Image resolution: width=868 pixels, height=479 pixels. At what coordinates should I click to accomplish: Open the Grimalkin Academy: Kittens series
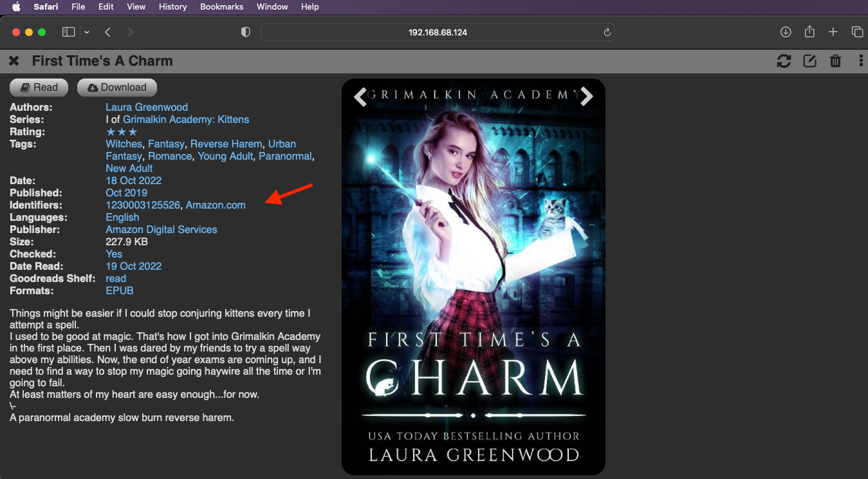[186, 120]
